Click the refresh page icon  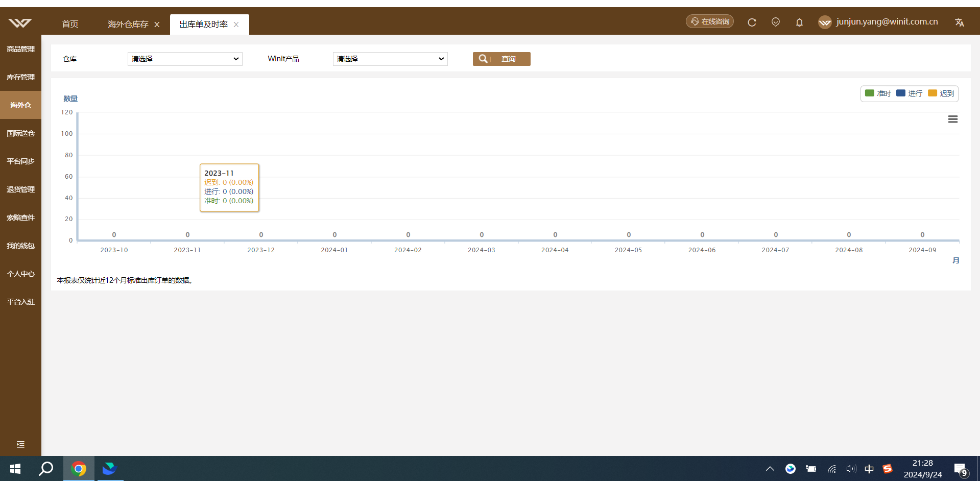[752, 22]
